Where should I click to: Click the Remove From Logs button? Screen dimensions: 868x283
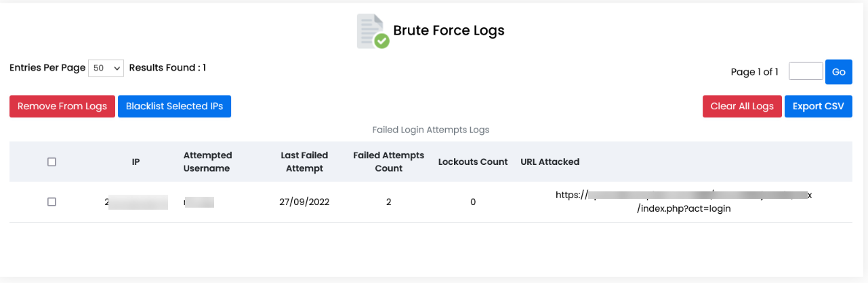pyautogui.click(x=62, y=107)
